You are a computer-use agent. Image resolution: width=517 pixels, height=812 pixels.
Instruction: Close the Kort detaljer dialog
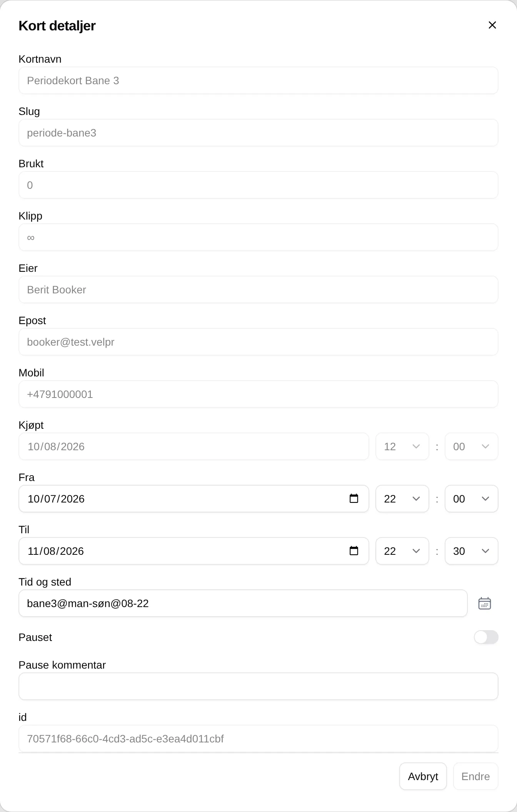click(492, 25)
